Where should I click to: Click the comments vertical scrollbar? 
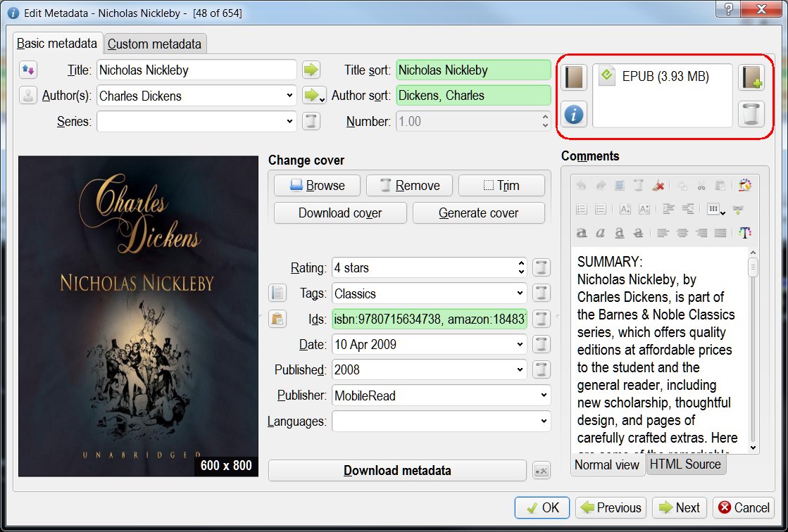pos(752,350)
